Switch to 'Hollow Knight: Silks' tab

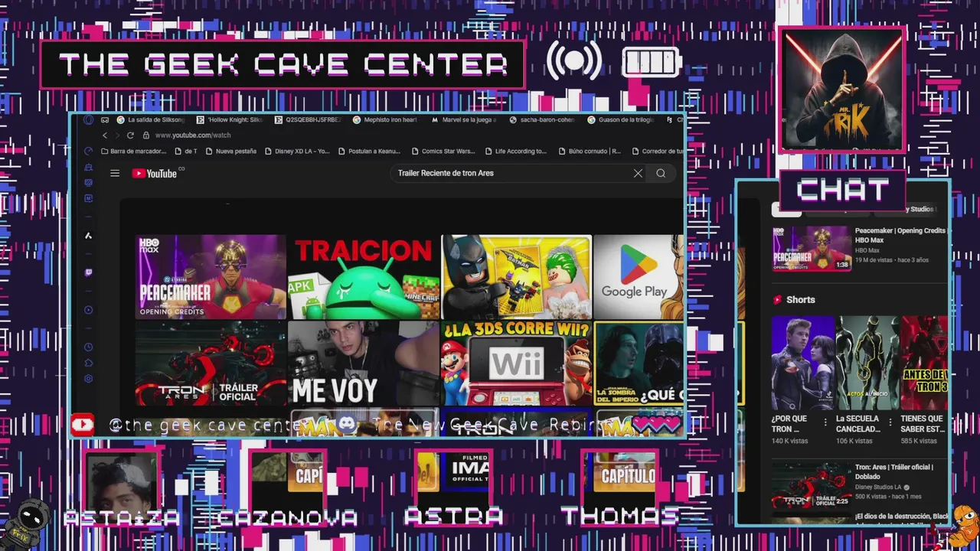(x=230, y=120)
